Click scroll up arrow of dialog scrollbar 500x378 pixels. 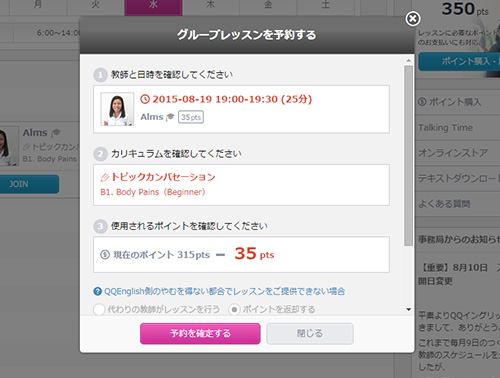click(408, 60)
